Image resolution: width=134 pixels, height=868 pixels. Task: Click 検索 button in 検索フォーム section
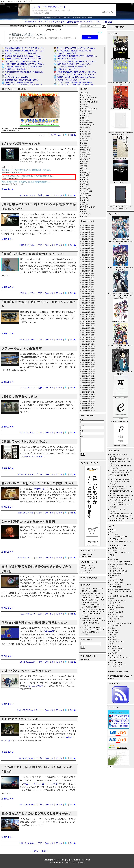pos(83,647)
